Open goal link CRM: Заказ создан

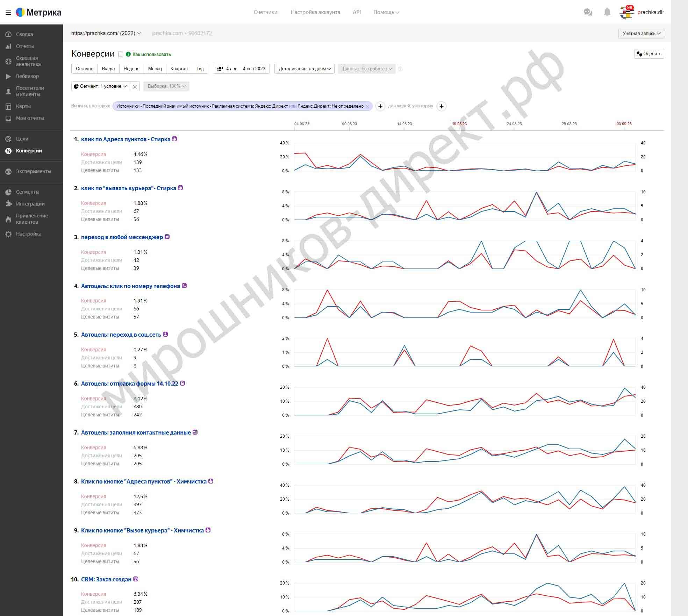(106, 579)
